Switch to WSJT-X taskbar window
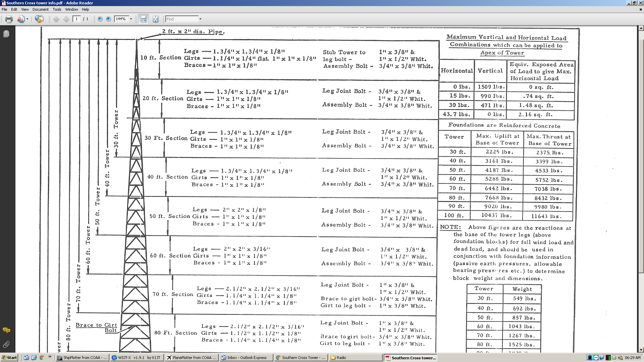Screen dimensions: 644x362 click(x=137, y=358)
